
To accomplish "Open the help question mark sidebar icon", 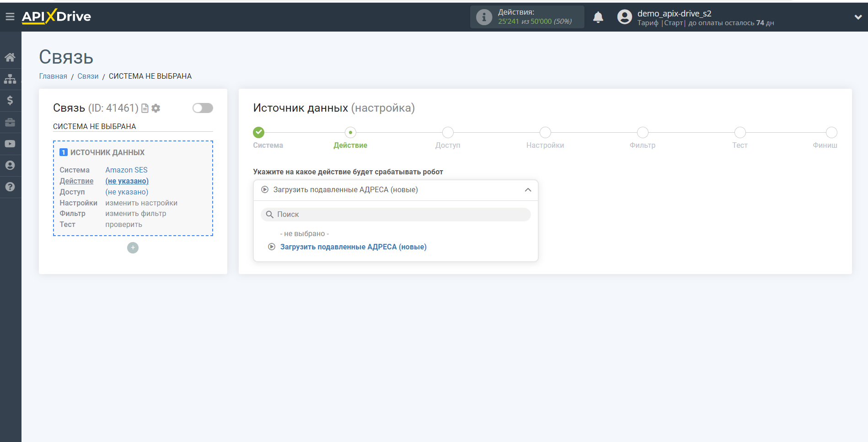I will pos(10,187).
